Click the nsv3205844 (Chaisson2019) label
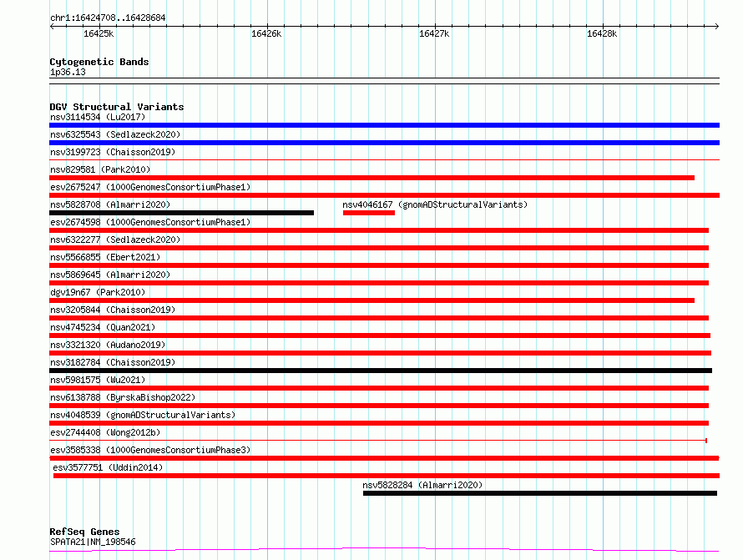The width and height of the screenshot is (743, 560). (x=113, y=310)
